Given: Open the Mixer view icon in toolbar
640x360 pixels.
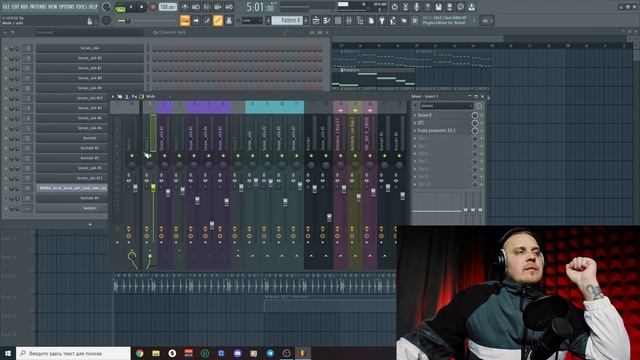Looking at the screenshot, I should 349,20.
